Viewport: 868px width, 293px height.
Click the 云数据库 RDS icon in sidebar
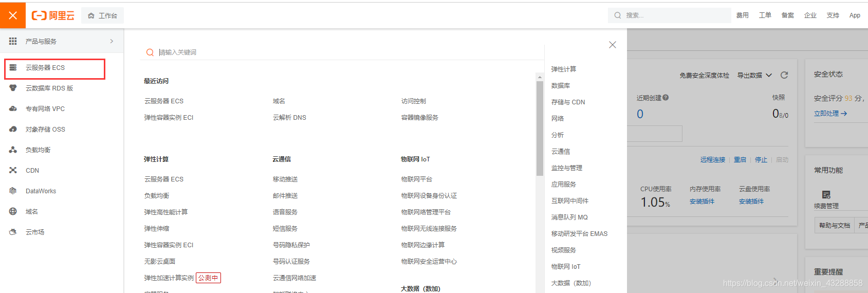(x=13, y=88)
